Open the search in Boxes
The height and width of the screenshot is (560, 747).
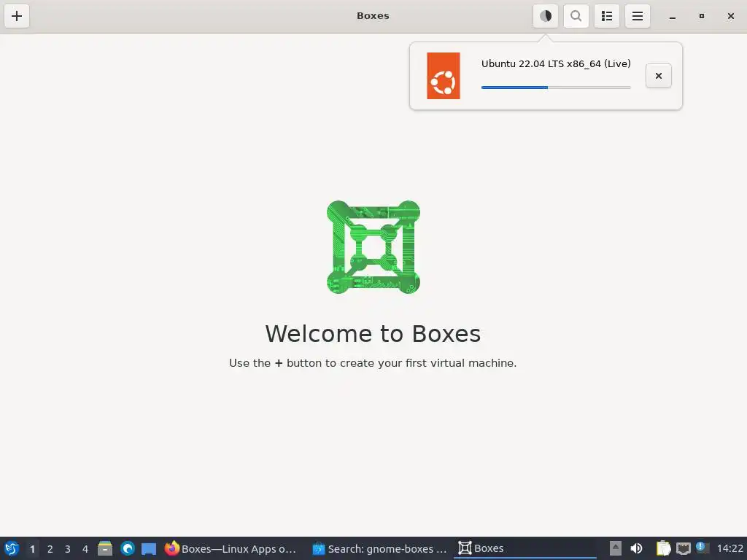click(x=576, y=16)
